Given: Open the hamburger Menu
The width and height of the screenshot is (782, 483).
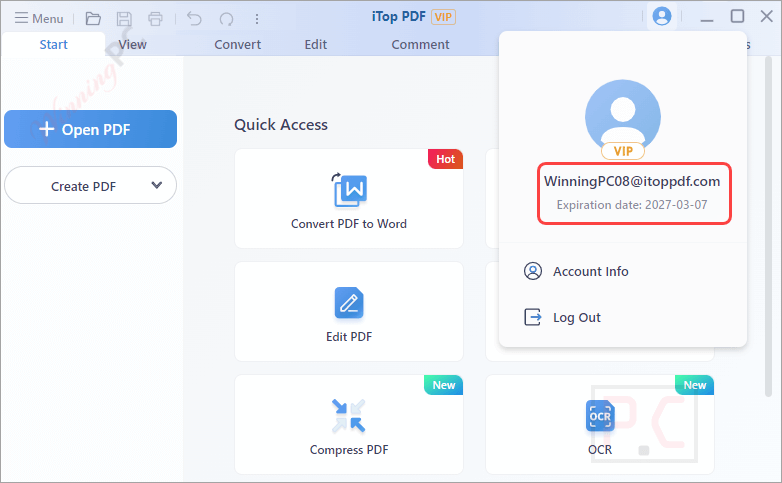Looking at the screenshot, I should point(39,18).
